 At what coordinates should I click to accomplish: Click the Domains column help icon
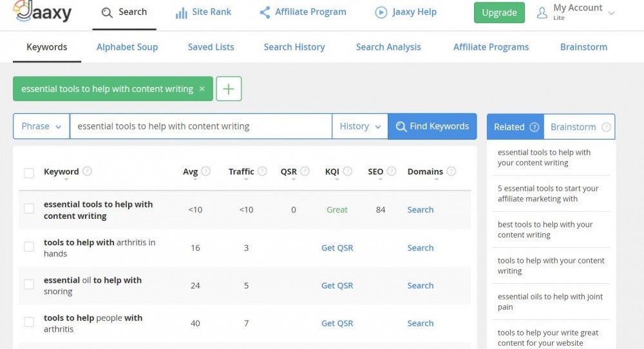click(x=451, y=171)
